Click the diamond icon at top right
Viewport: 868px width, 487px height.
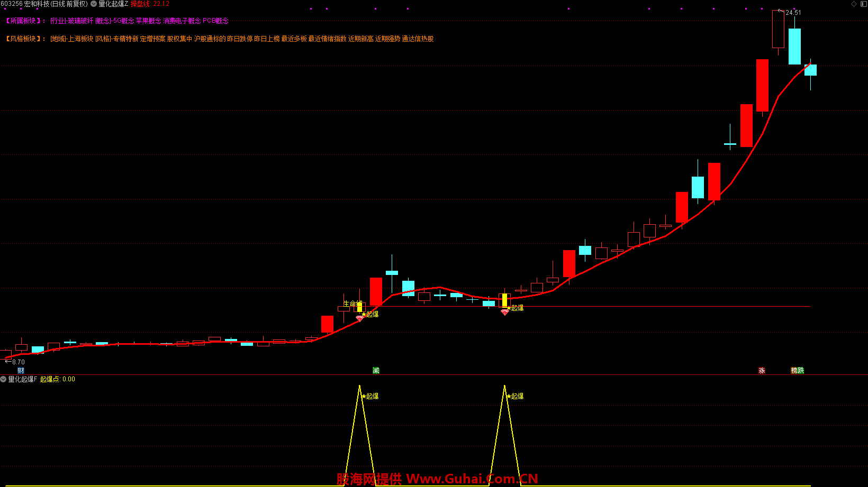click(854, 4)
